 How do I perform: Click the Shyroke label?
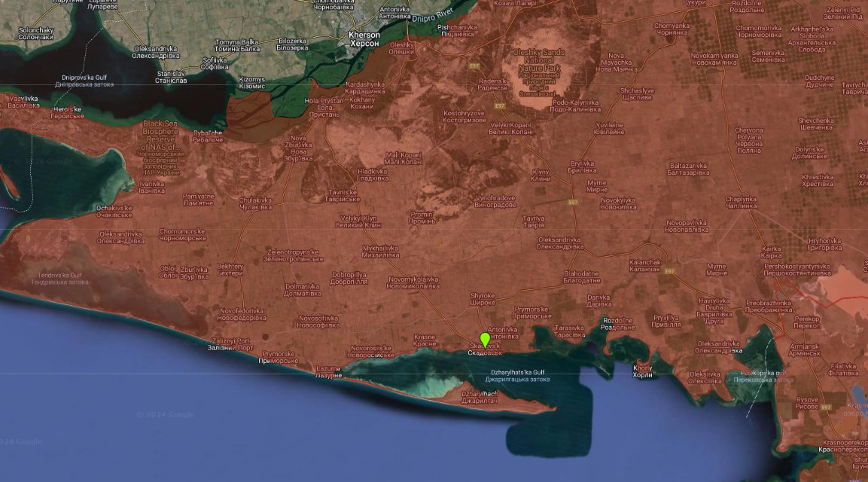483,299
